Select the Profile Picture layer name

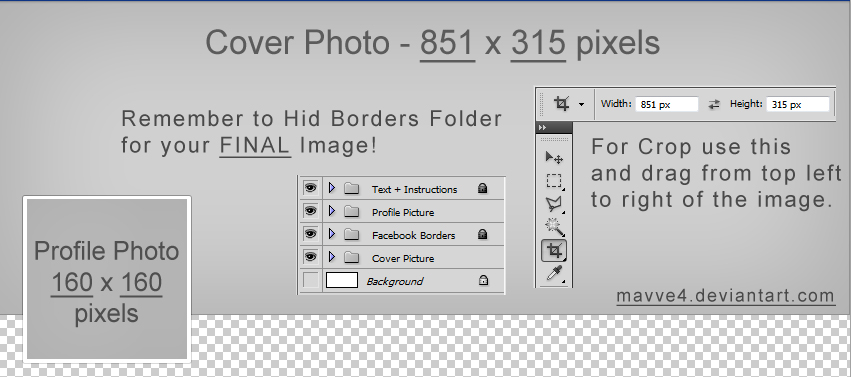[x=403, y=213]
